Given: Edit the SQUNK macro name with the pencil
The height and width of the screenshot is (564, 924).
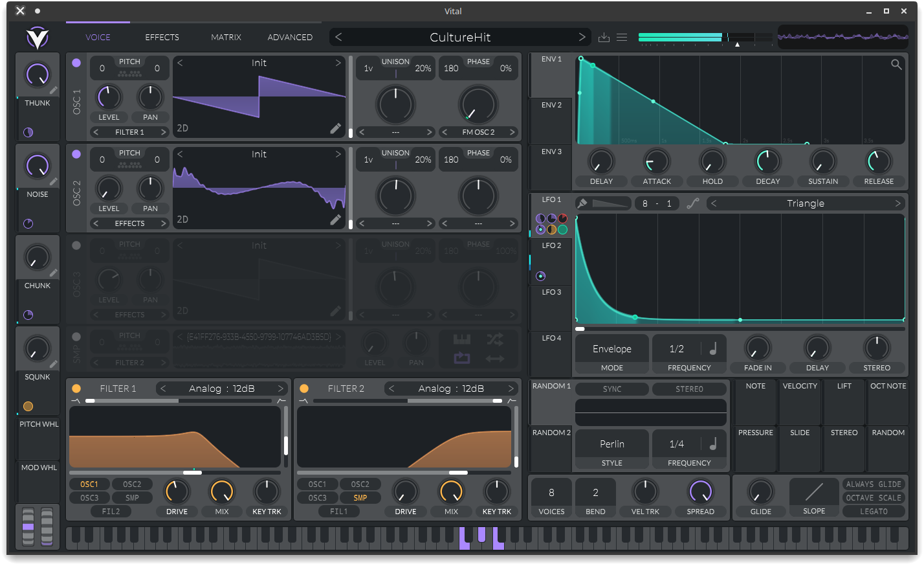Looking at the screenshot, I should coord(54,365).
